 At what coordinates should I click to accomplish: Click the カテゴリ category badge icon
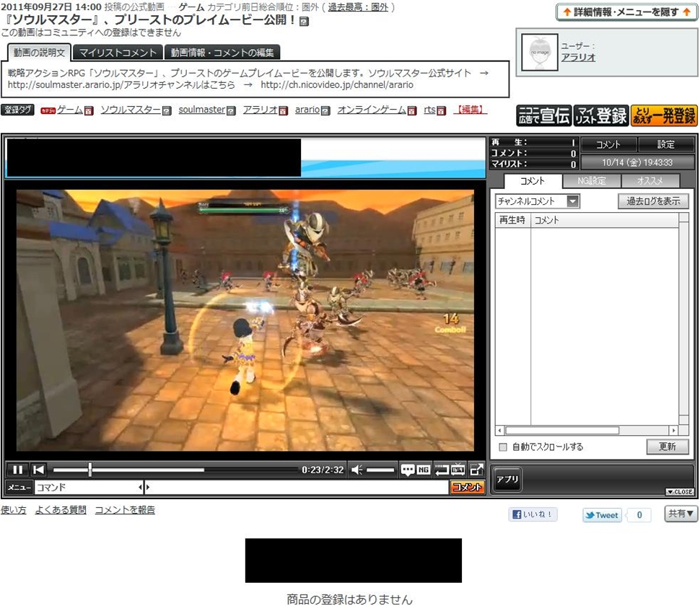point(48,110)
